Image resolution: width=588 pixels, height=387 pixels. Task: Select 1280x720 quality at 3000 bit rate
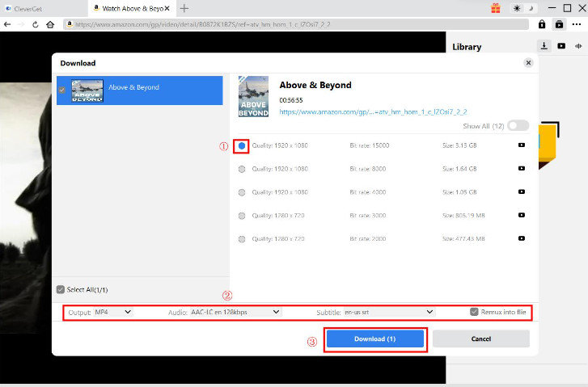(242, 216)
